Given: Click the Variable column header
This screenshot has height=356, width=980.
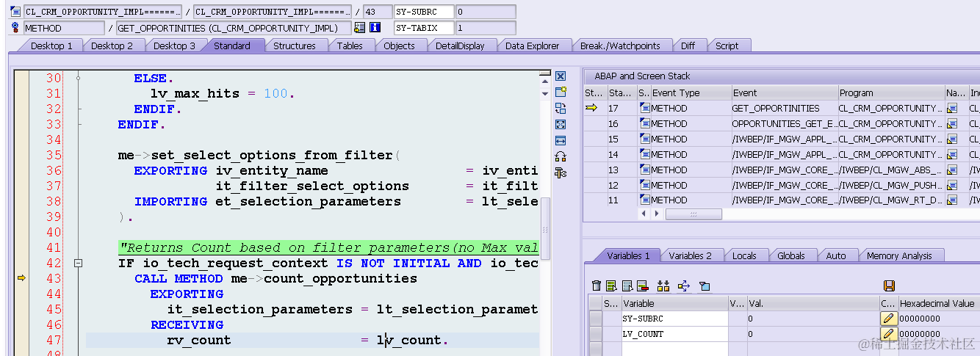Looking at the screenshot, I should [x=674, y=303].
